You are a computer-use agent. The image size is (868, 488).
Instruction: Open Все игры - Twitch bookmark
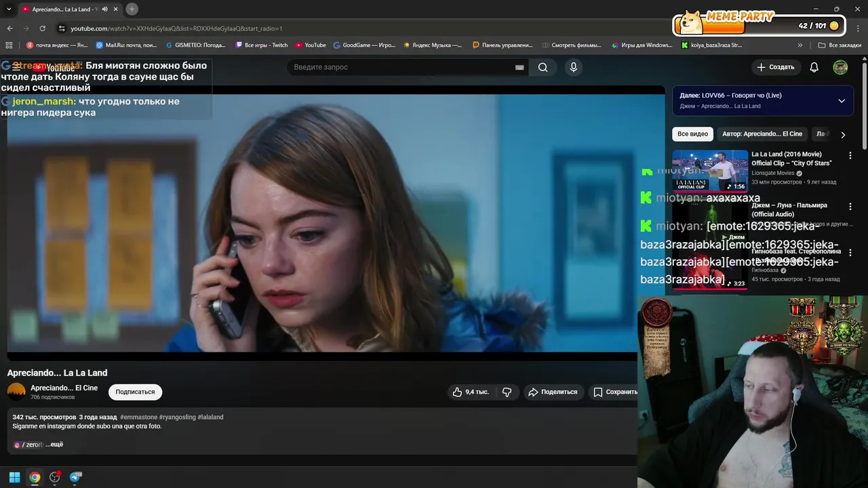coord(261,45)
